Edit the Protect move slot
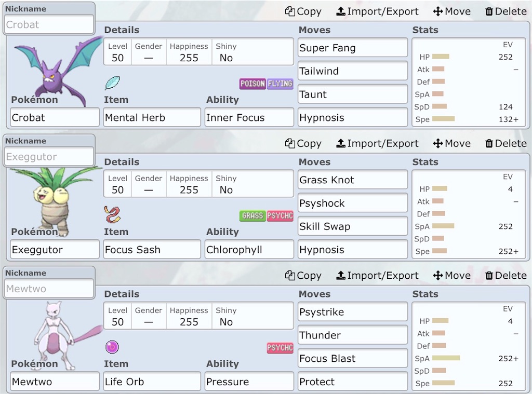Screen dimensions: 532x394 pyautogui.click(x=353, y=382)
